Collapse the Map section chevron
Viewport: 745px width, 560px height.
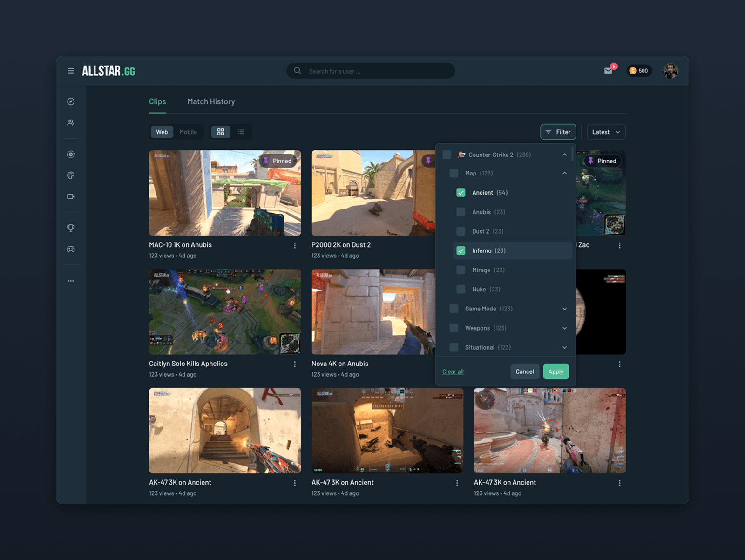coord(565,173)
